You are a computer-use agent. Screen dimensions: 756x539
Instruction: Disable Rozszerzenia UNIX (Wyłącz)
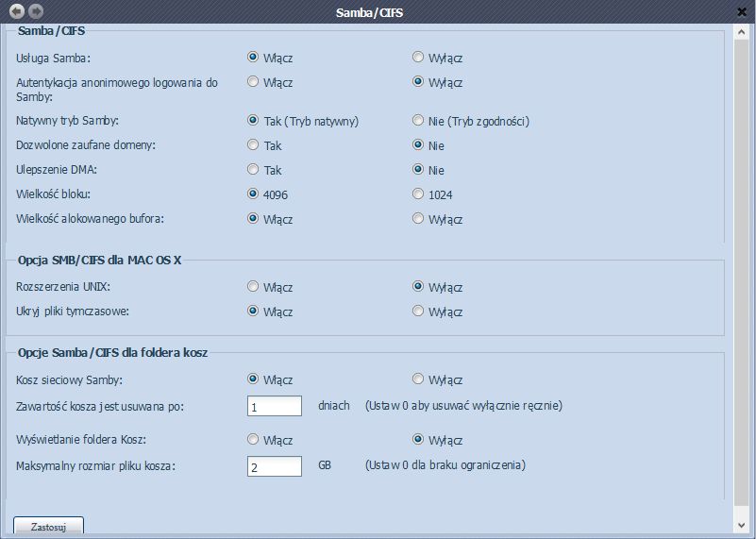coord(418,286)
